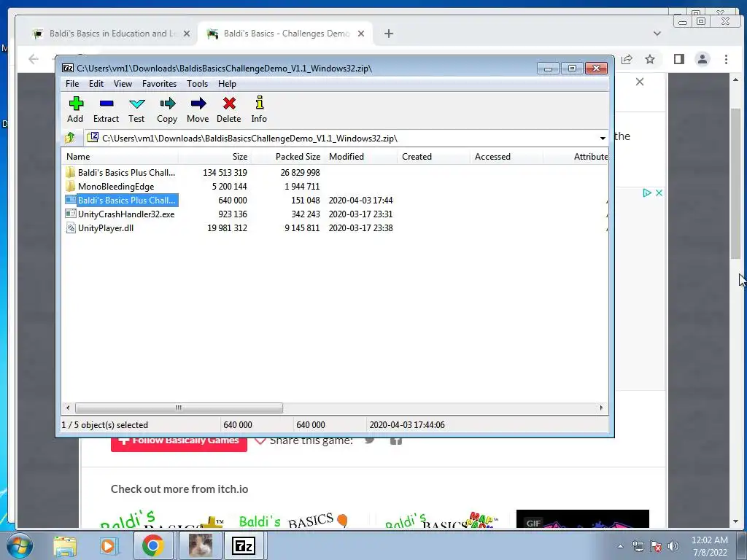Click the Chrome share page icon
The height and width of the screenshot is (560, 747).
tap(627, 59)
